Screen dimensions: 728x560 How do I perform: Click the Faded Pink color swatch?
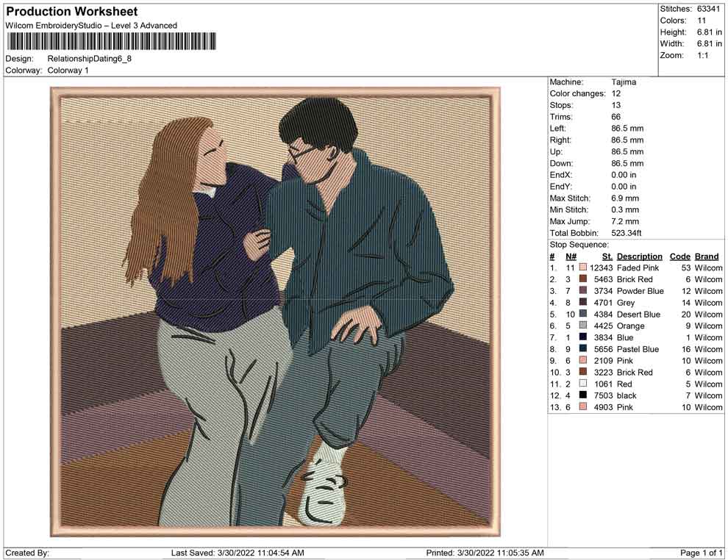click(583, 268)
